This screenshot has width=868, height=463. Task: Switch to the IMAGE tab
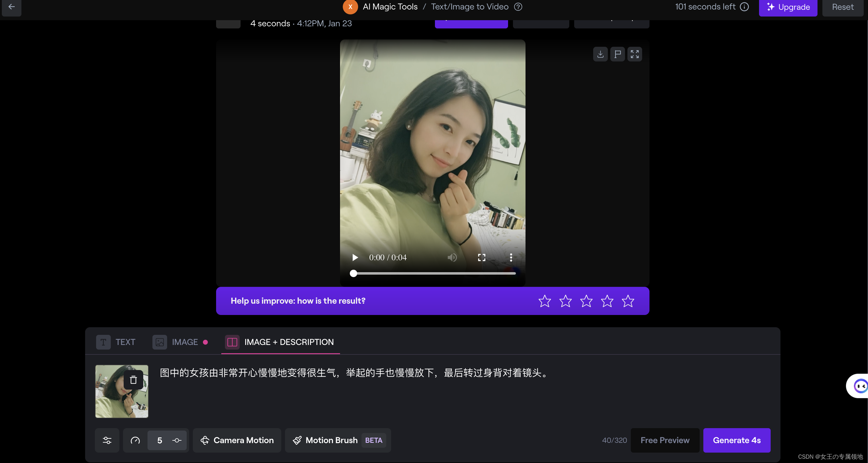(180, 342)
